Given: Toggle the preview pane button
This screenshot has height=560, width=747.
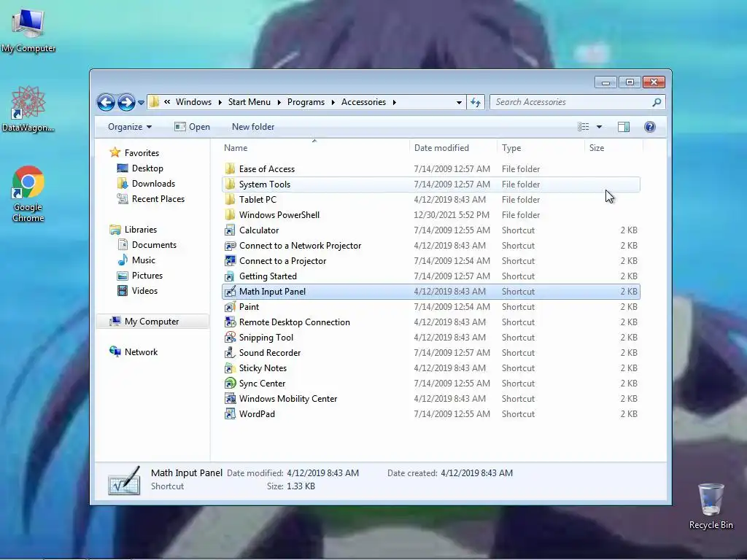Looking at the screenshot, I should tap(623, 127).
